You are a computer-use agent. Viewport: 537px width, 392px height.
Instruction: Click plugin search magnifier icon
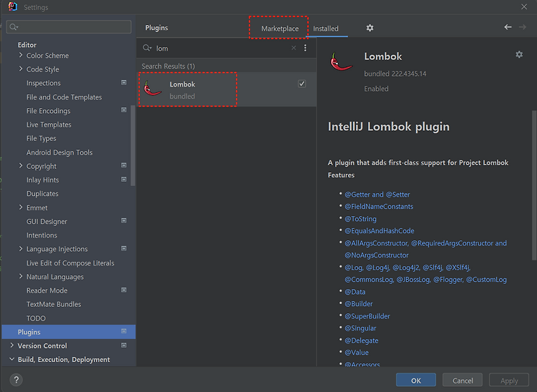(x=147, y=48)
